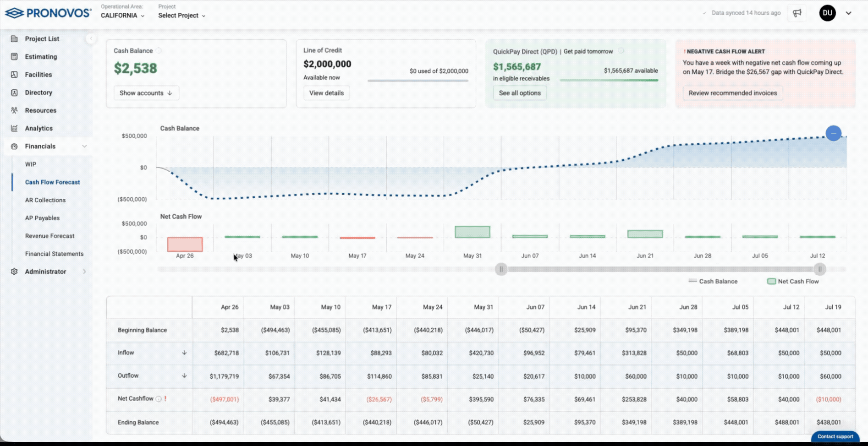This screenshot has height=446, width=868.
Task: Click the Directory contacts icon
Action: pyautogui.click(x=14, y=92)
